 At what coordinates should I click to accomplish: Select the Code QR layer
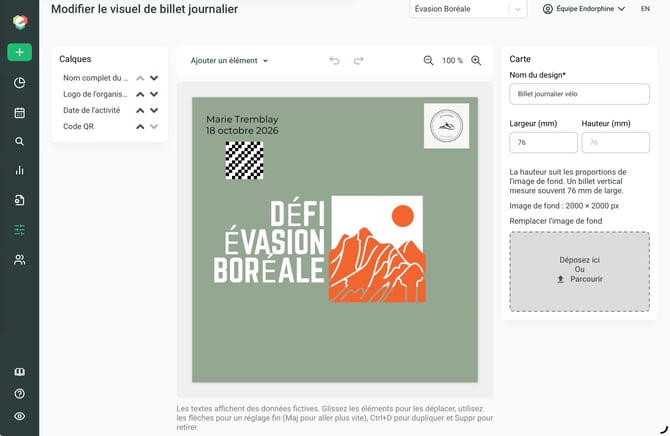[78, 127]
